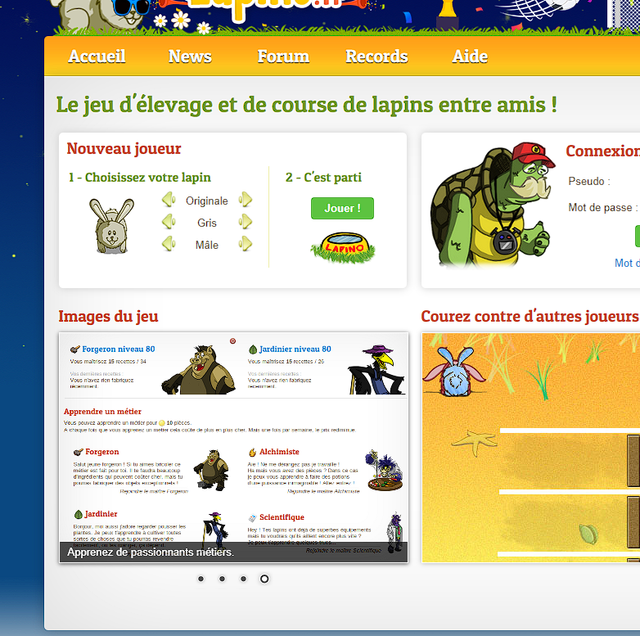Click the slideshow caption about passionnants métiers
The image size is (640, 636).
(150, 552)
